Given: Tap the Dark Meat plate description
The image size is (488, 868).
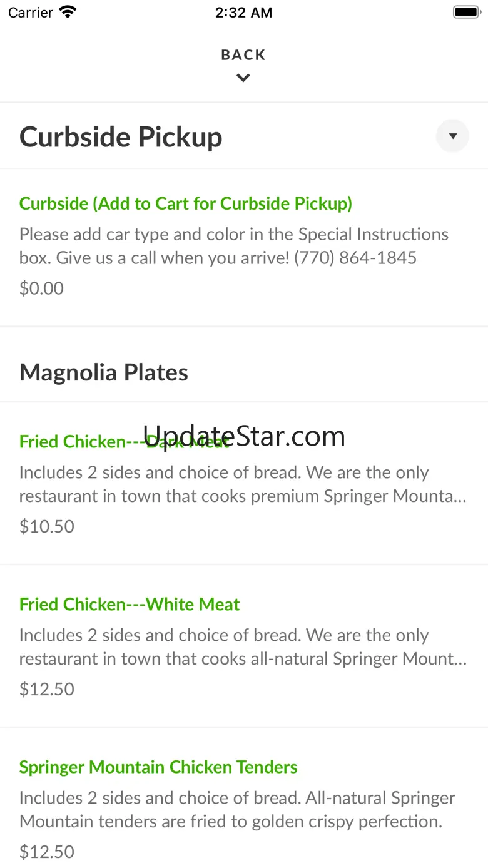Looking at the screenshot, I should [242, 484].
